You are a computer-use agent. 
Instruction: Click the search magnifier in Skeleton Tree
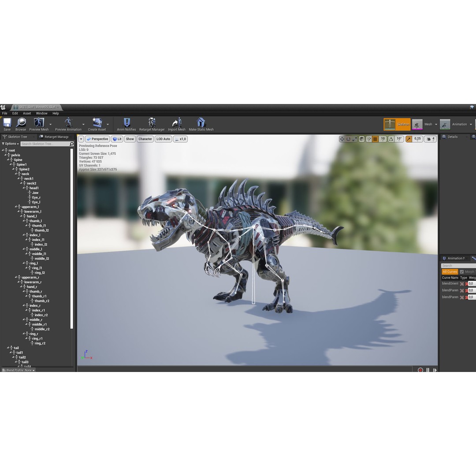click(x=72, y=144)
